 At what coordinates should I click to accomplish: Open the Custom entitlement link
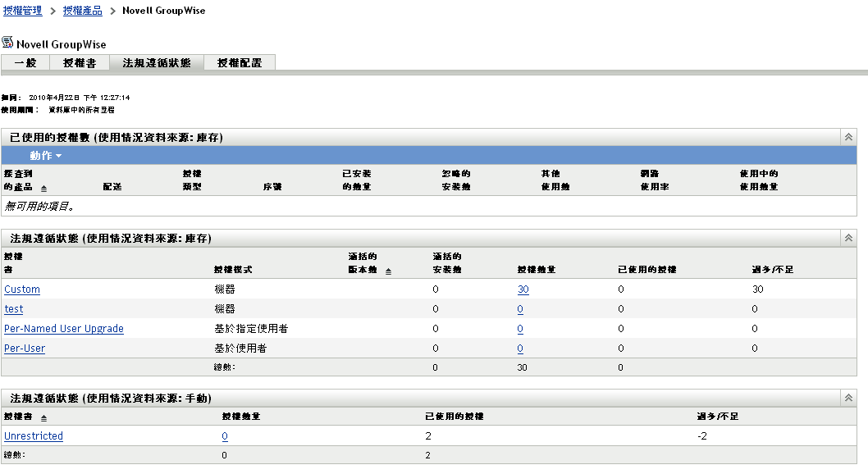[x=22, y=289]
